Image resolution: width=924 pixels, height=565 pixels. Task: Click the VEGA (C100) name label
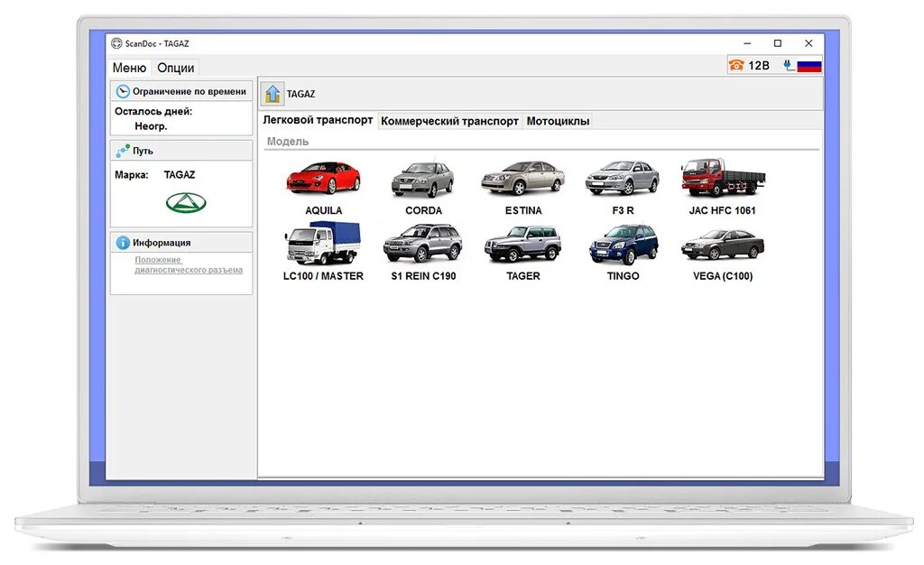coord(723,275)
